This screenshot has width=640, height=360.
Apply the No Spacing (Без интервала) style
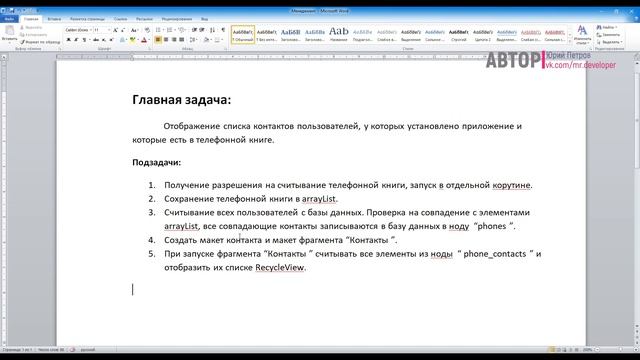[267, 35]
